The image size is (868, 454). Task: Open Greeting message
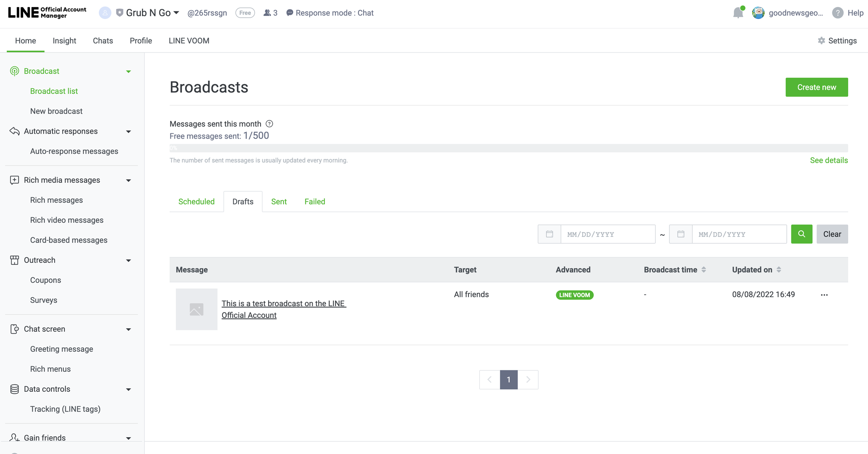pyautogui.click(x=61, y=349)
